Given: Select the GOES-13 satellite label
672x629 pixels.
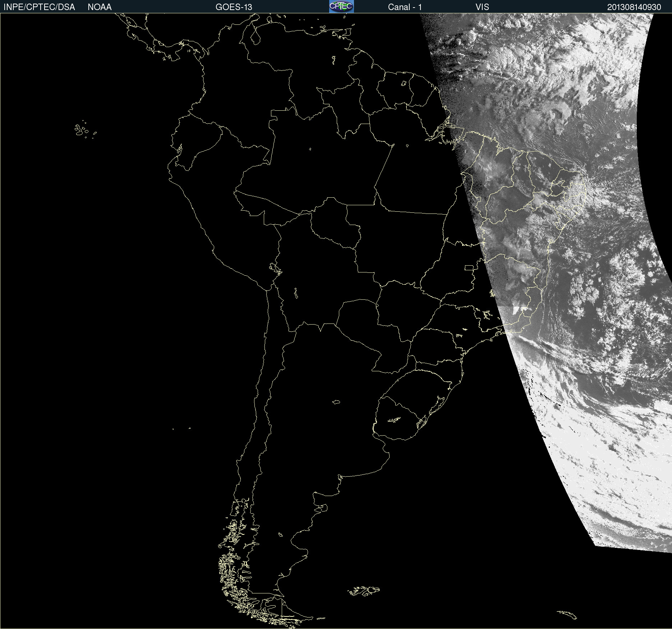Looking at the screenshot, I should pyautogui.click(x=234, y=7).
